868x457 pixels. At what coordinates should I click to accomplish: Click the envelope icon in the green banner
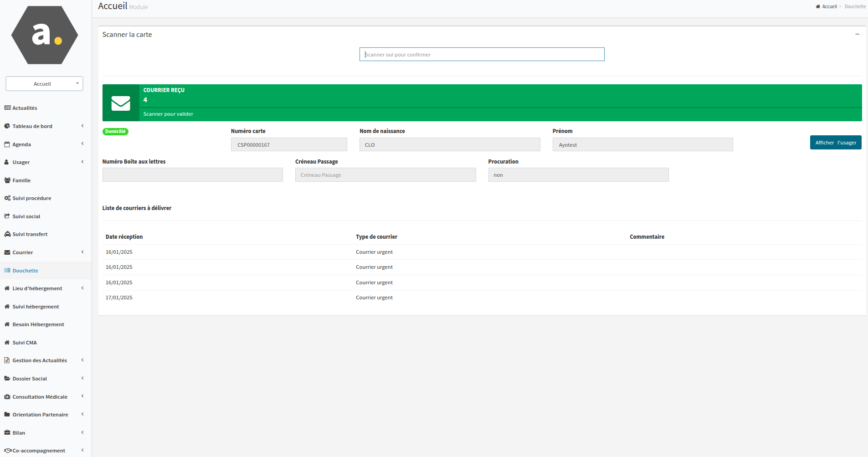coord(120,103)
